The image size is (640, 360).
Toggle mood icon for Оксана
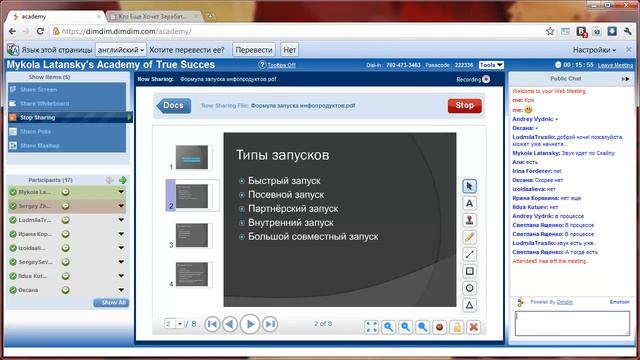(65, 290)
